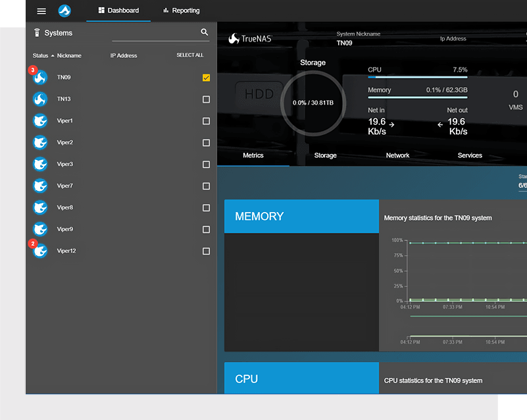Open the Dashboard tab
Screen dimensions: 527x420
[x=118, y=11]
